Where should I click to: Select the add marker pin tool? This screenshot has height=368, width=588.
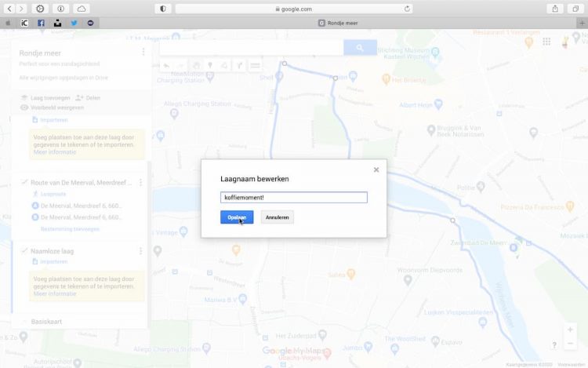pos(209,66)
